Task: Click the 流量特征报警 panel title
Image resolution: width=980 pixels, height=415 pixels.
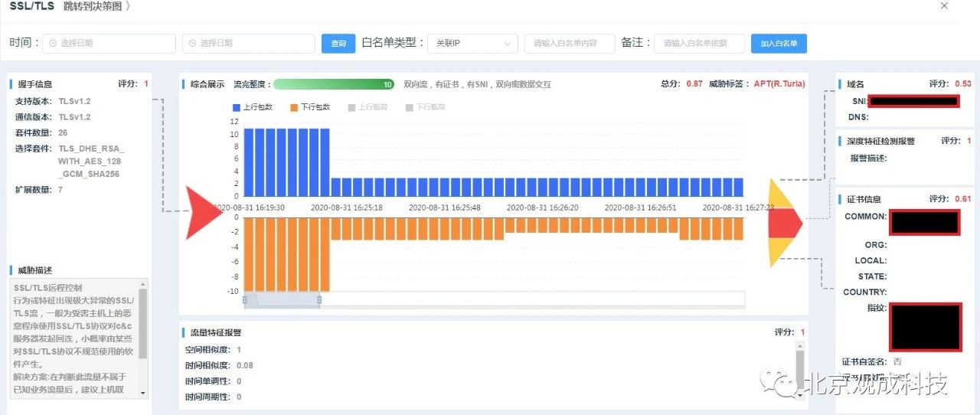Action: click(216, 332)
